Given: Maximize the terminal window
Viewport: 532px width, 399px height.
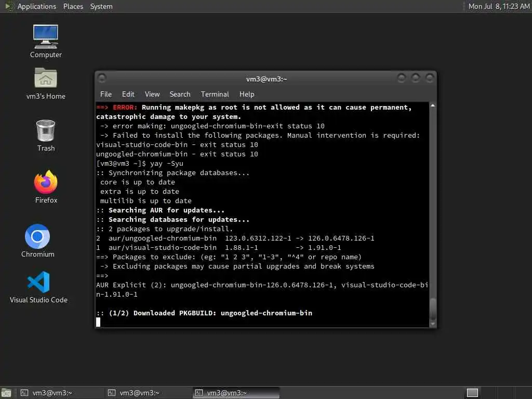Looking at the screenshot, I should (x=415, y=78).
